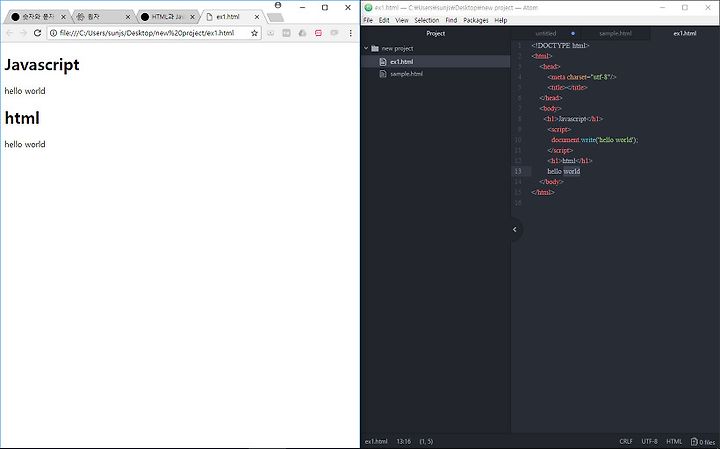Switch to the ex1.html editor tab in Atom
This screenshot has height=449, width=720.
685,33
